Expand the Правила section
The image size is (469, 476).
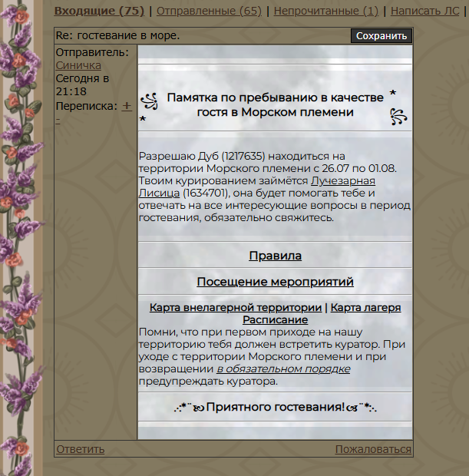coord(275,256)
